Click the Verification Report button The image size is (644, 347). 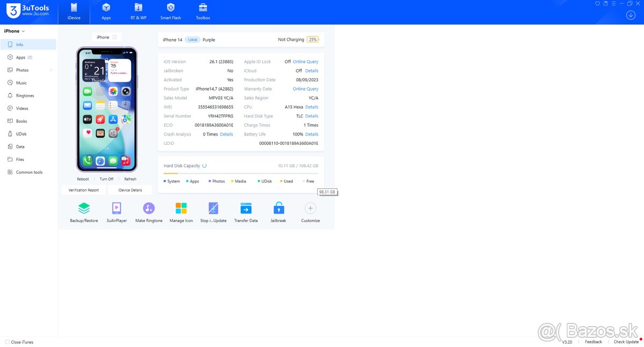tap(84, 190)
